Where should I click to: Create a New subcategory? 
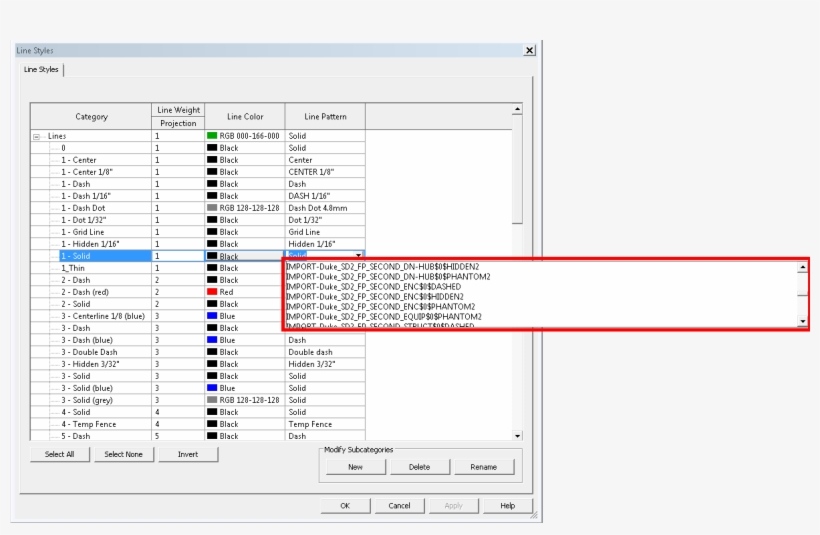(x=356, y=467)
